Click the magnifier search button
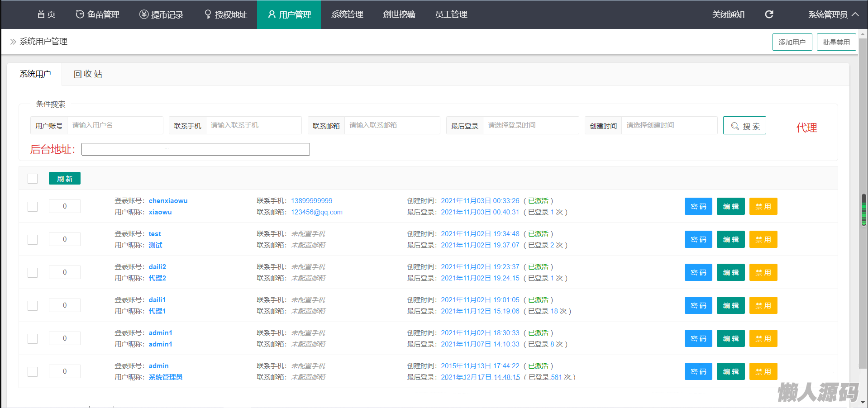The width and height of the screenshot is (868, 408). point(744,126)
